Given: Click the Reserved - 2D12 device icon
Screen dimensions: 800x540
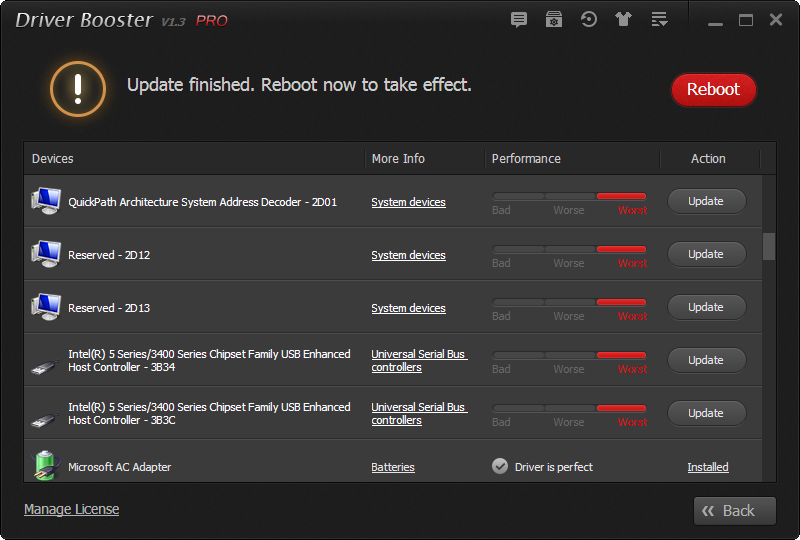Looking at the screenshot, I should 46,254.
